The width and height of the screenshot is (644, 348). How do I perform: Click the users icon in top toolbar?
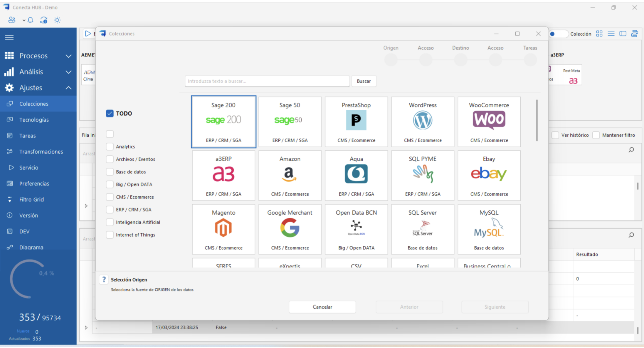12,20
